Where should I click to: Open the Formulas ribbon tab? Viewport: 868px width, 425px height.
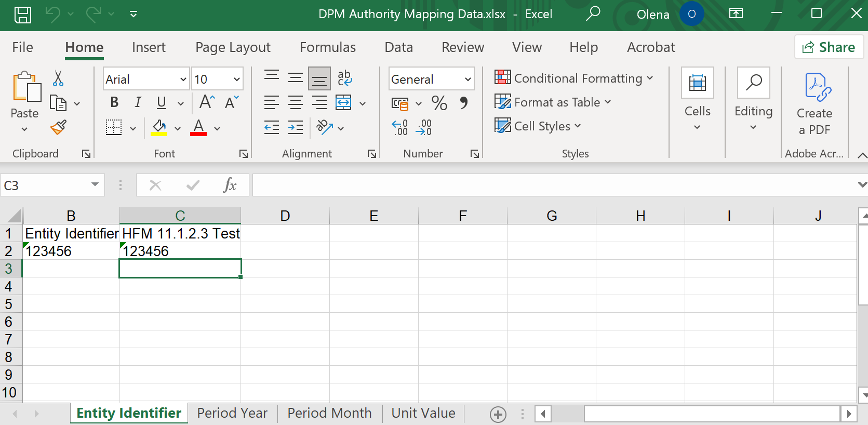pos(327,47)
